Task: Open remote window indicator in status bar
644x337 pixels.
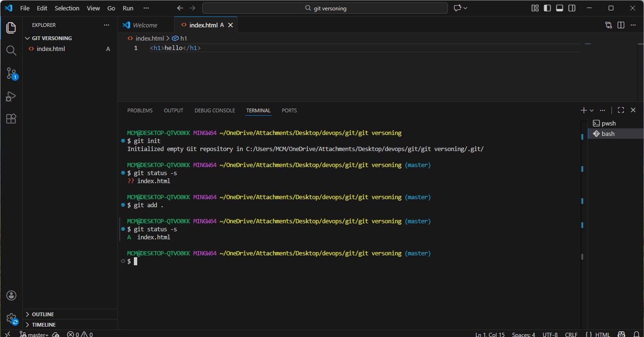Action: pos(8,334)
